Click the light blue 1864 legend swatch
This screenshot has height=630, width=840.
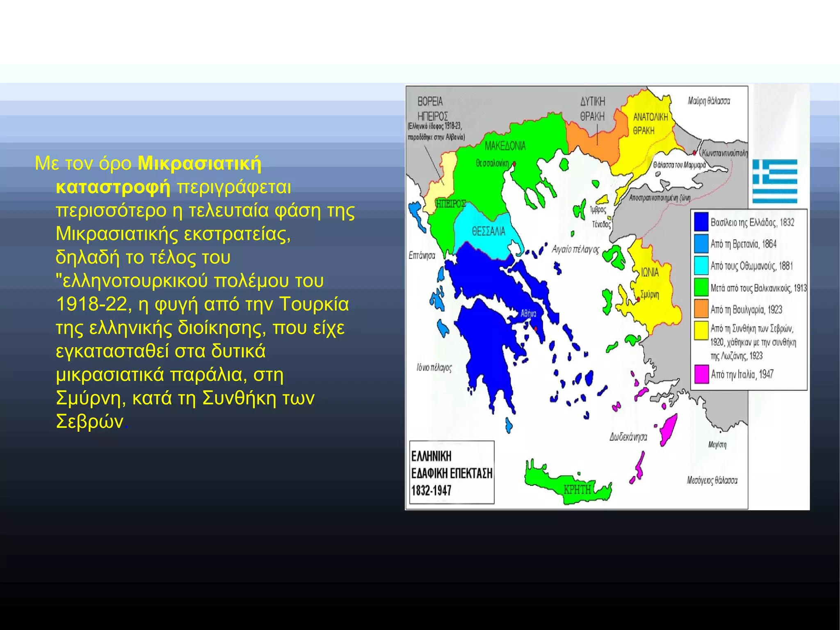coord(701,243)
